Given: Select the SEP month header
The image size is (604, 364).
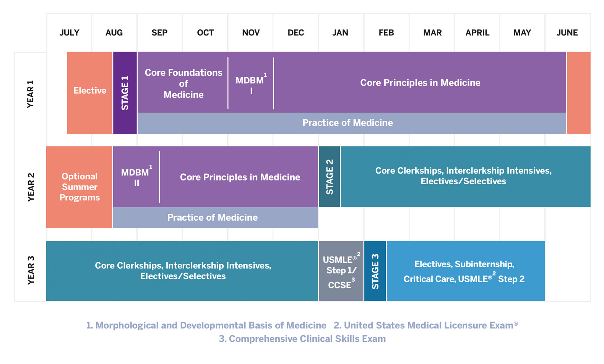Looking at the screenshot, I should point(159,33).
